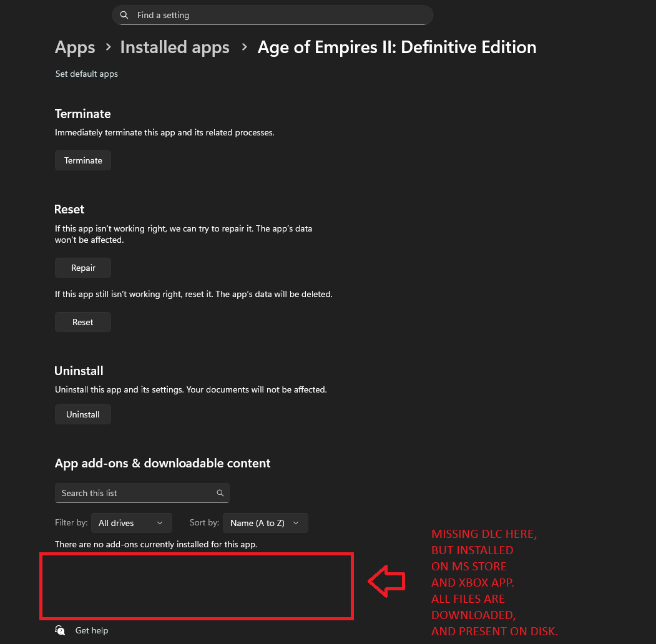This screenshot has width=656, height=644.
Task: Open the Name (A to Z) sort dropdown
Action: (265, 523)
